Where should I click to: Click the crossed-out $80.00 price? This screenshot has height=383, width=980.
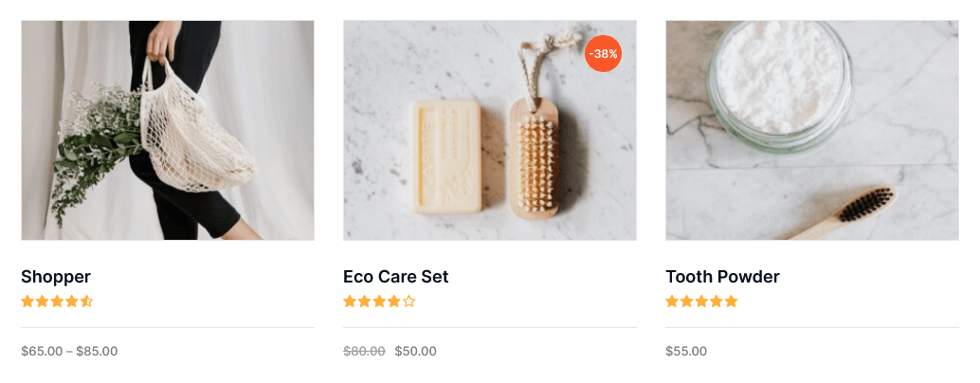tap(364, 351)
